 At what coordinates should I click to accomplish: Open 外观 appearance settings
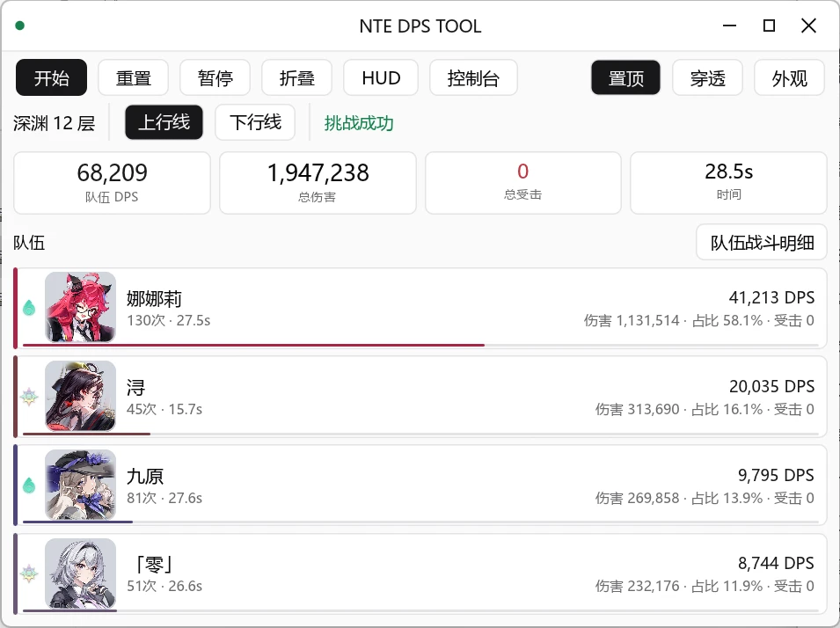789,77
